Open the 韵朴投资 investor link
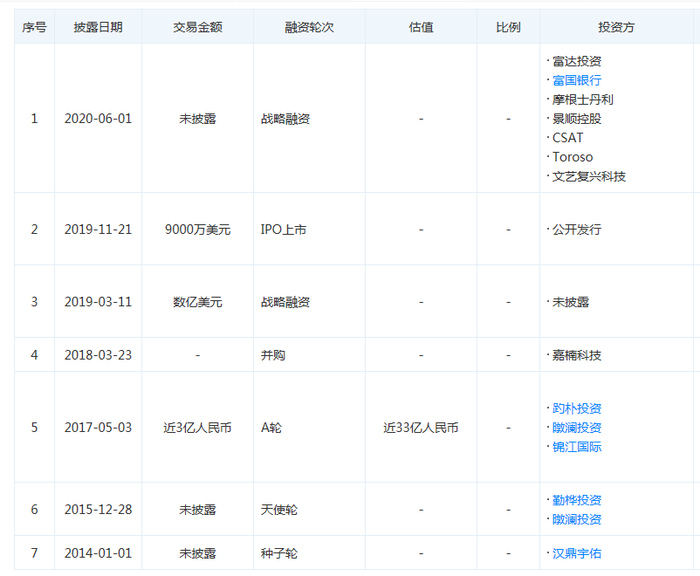The height and width of the screenshot is (576, 700). click(x=576, y=408)
